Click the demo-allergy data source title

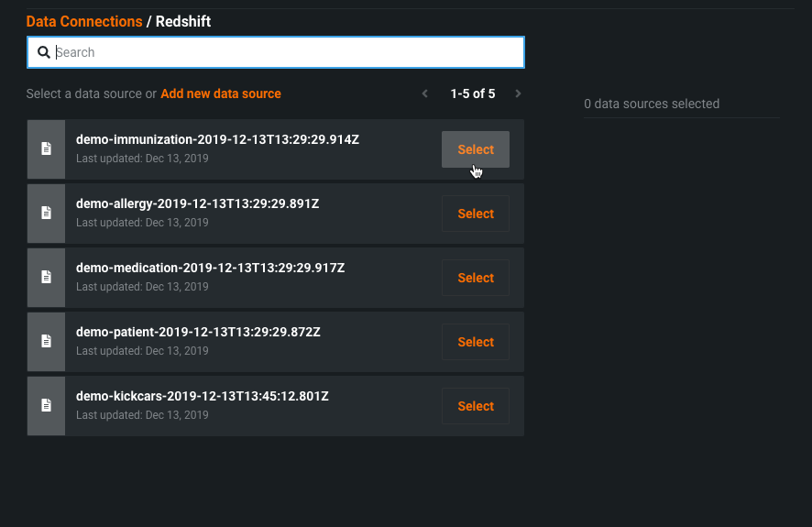pyautogui.click(x=197, y=204)
